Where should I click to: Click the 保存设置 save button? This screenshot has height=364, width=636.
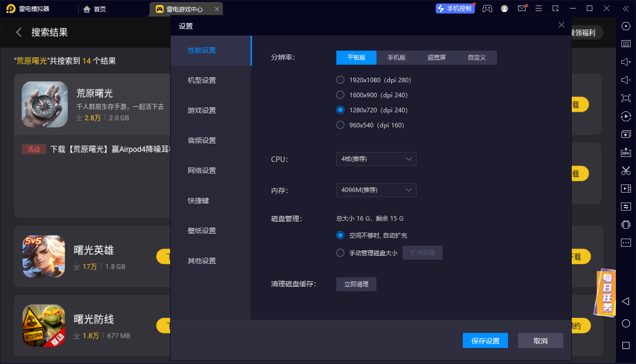(485, 340)
